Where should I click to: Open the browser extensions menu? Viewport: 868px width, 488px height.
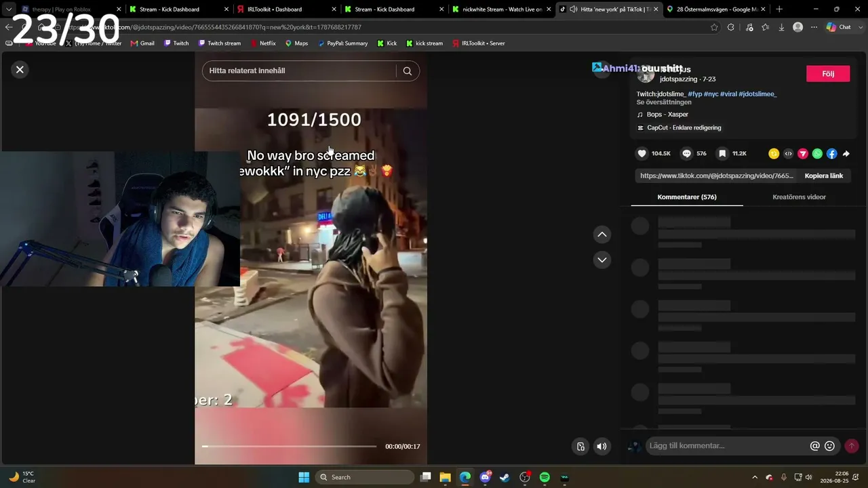point(731,27)
